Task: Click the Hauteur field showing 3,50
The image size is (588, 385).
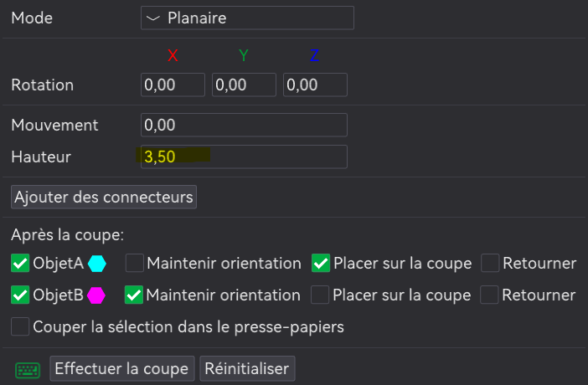Action: 244,157
